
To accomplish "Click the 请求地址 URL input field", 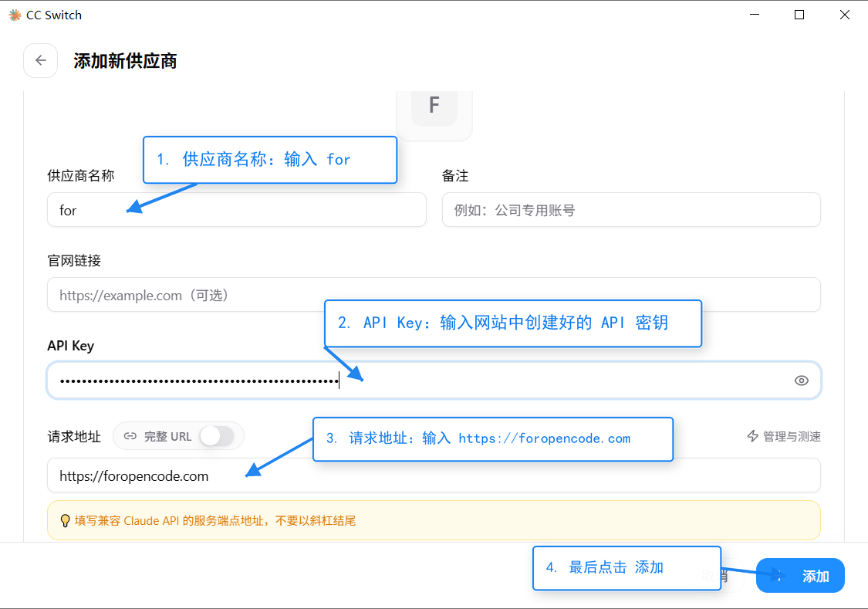I will point(434,475).
